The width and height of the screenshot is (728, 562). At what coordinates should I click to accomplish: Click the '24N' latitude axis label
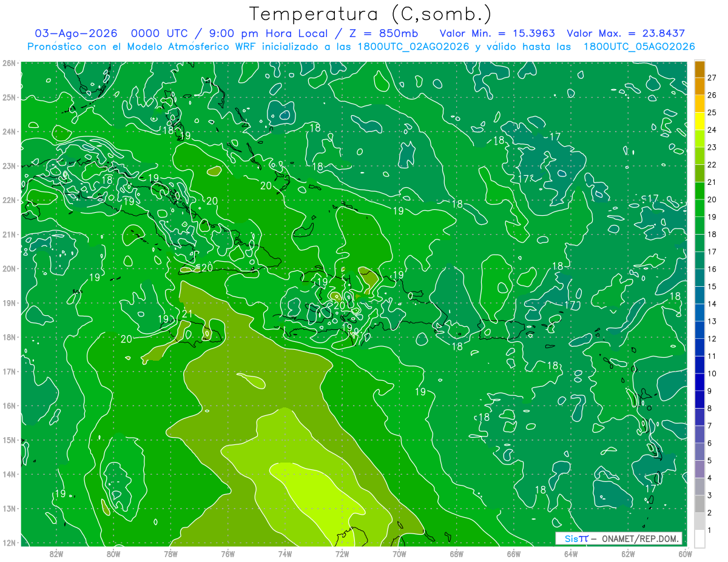click(8, 132)
